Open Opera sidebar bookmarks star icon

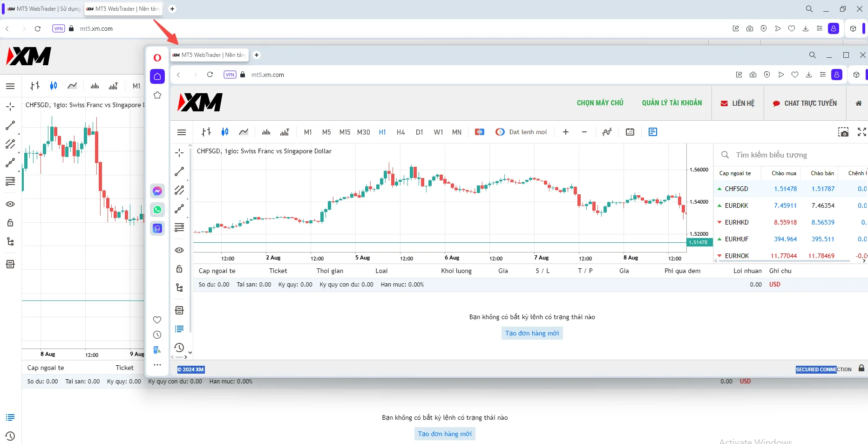click(x=157, y=95)
